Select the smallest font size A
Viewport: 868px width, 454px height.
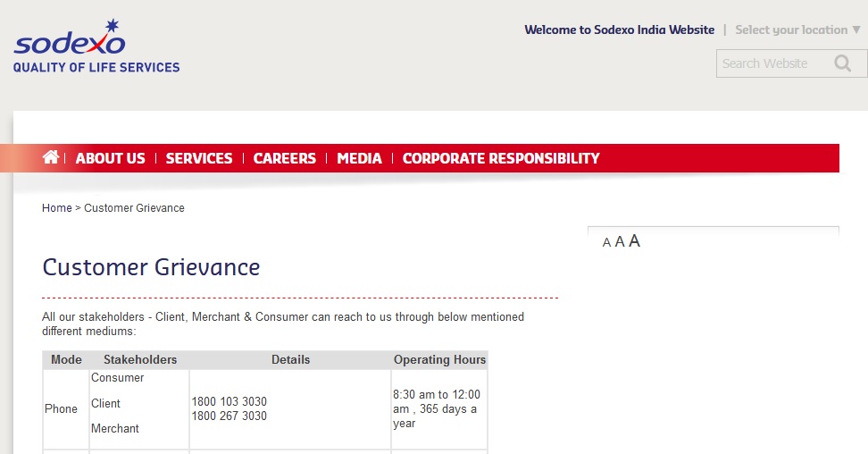pos(606,242)
